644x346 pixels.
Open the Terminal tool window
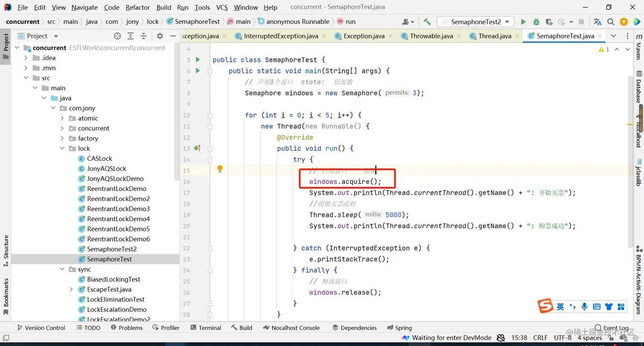click(205, 328)
